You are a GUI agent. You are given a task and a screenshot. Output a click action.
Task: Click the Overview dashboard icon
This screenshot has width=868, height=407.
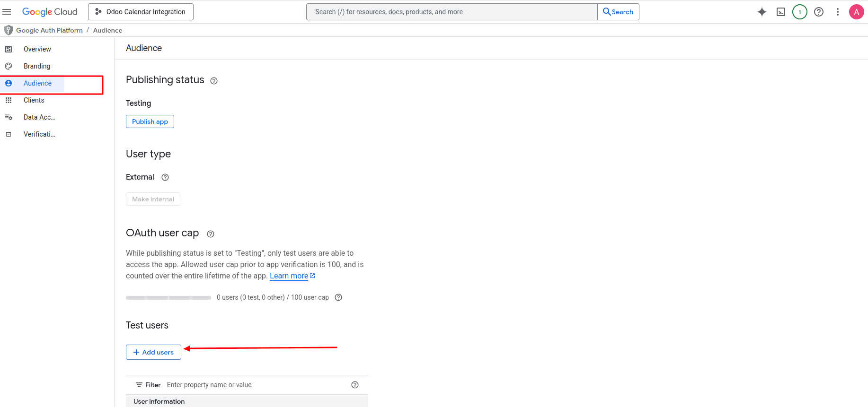click(9, 49)
